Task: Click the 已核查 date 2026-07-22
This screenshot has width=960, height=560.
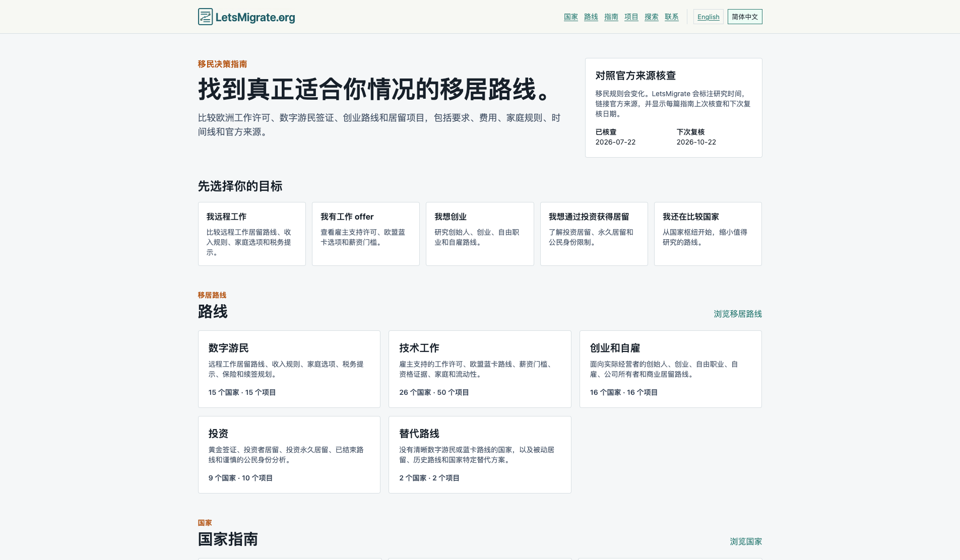Action: pos(615,142)
